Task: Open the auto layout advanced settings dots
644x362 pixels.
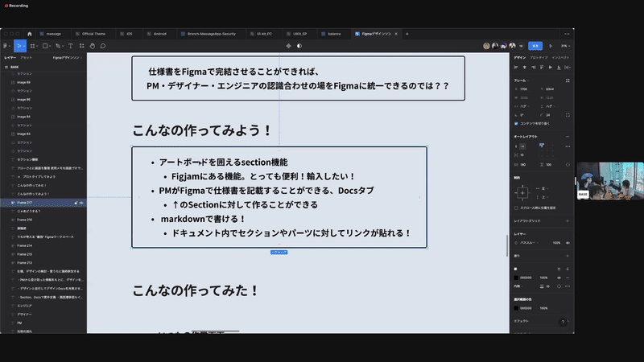Action: pyautogui.click(x=568, y=146)
